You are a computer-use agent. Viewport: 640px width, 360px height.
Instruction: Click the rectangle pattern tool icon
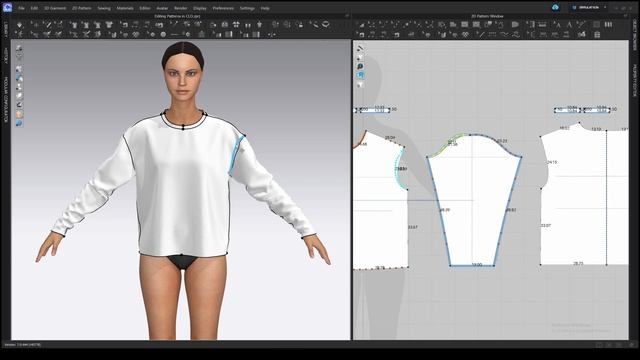click(464, 25)
